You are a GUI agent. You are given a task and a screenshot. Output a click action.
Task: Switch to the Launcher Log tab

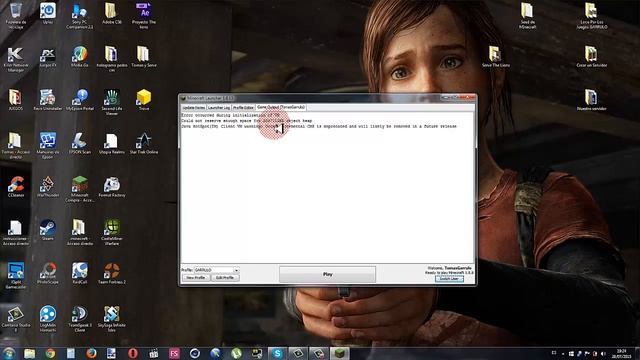click(219, 107)
